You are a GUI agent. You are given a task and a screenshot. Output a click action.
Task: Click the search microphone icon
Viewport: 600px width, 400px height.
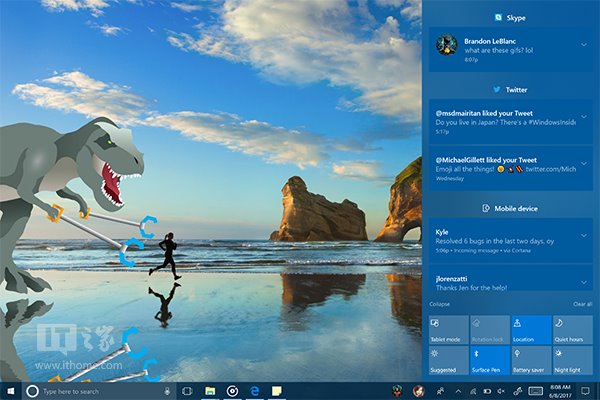coord(167,391)
